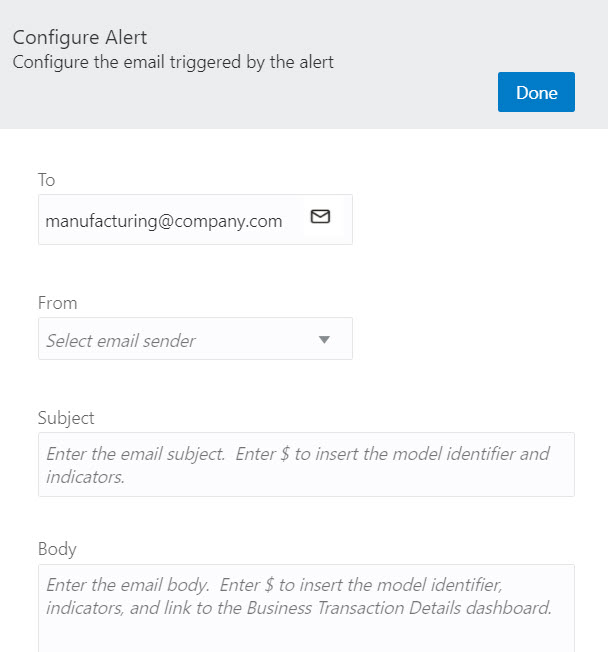Click the gray header panel background
The height and width of the screenshot is (652, 608).
[400, 40]
